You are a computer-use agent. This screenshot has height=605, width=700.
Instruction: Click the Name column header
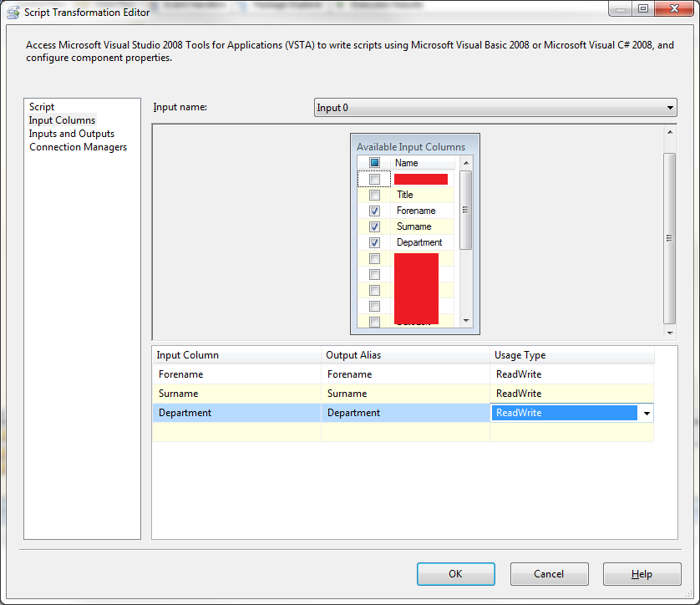coord(422,163)
